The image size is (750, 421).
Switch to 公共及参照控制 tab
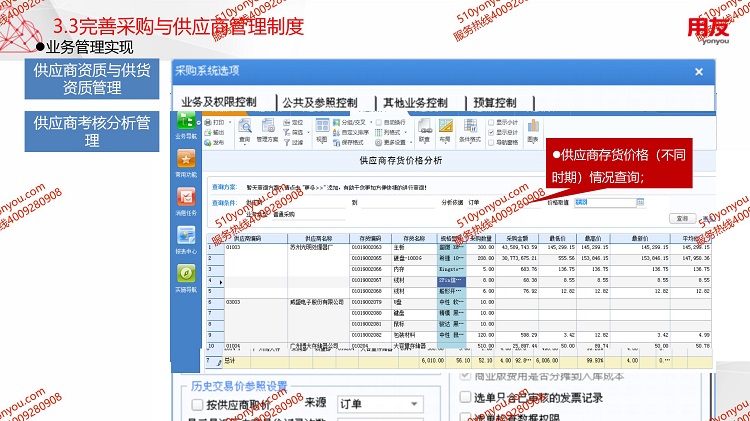click(x=319, y=102)
